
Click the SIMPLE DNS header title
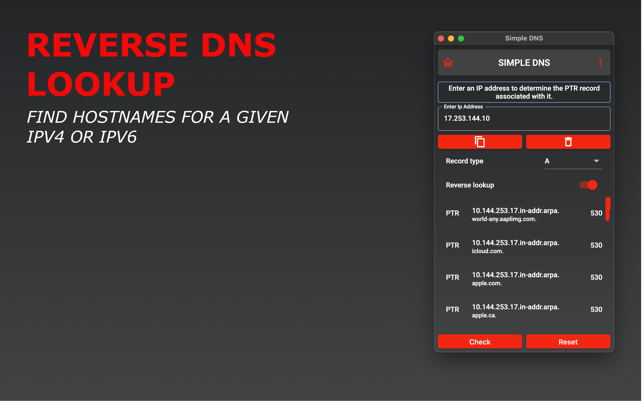[x=524, y=63]
